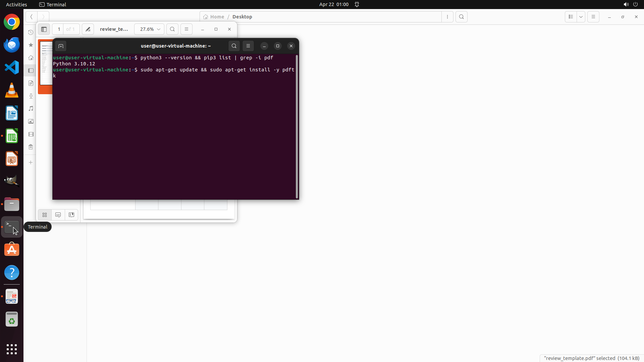This screenshot has width=644, height=362.
Task: Click the Home breadcrumb in path bar
Action: pyautogui.click(x=214, y=17)
